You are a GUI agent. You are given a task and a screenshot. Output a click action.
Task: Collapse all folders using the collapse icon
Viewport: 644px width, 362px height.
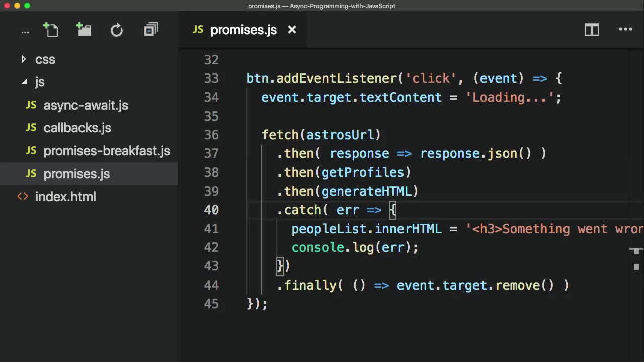[x=150, y=29]
